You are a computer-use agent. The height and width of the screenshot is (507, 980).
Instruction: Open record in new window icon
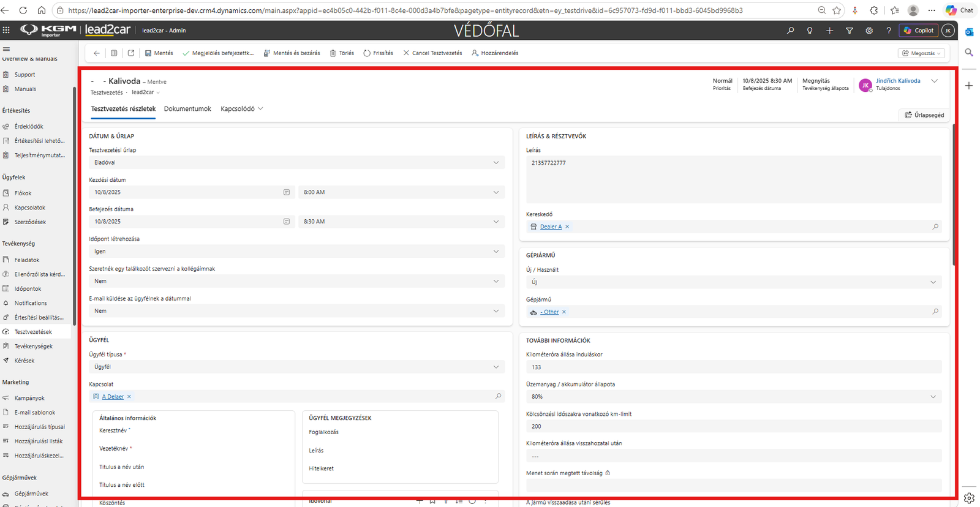(131, 53)
